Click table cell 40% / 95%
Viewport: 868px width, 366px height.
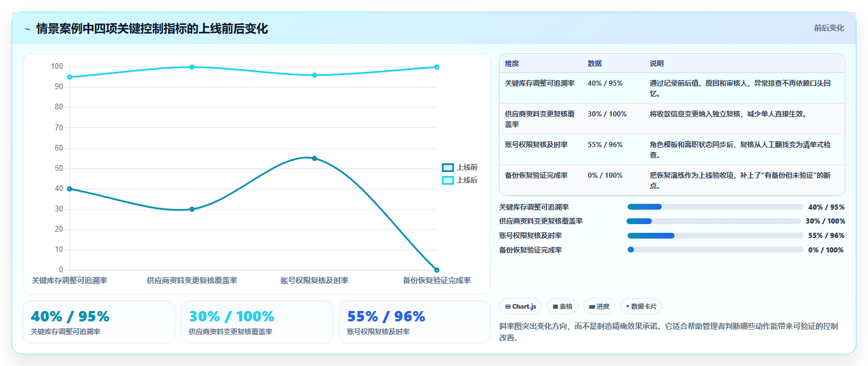pyautogui.click(x=605, y=83)
